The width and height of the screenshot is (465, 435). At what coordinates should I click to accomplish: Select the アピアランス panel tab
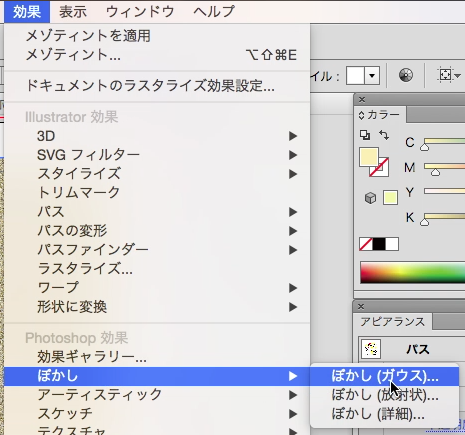[392, 322]
